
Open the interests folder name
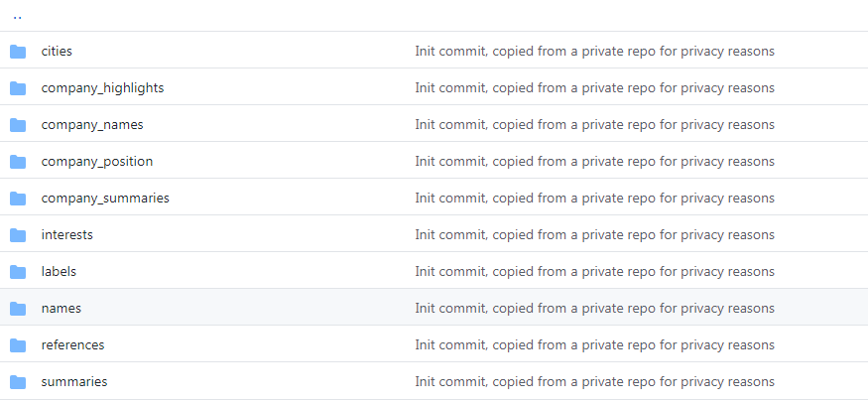click(x=67, y=235)
